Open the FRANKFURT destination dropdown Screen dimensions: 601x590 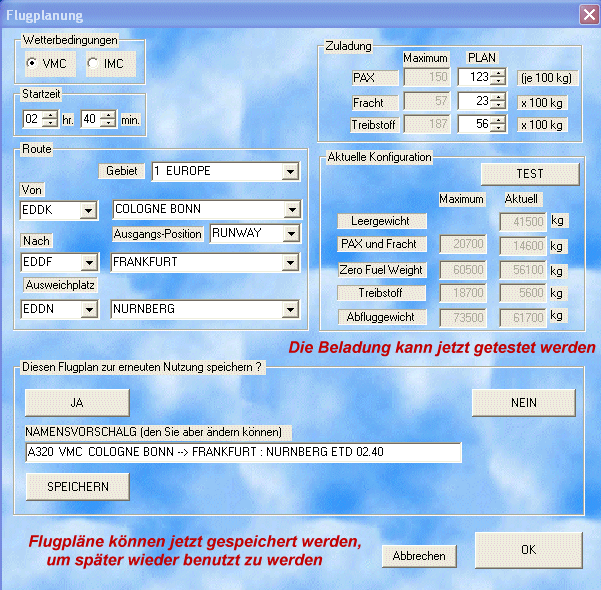[x=291, y=263]
